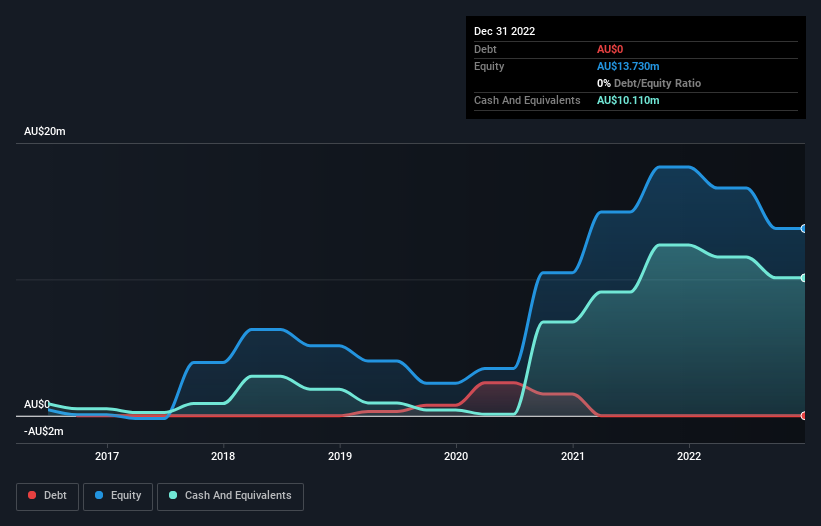Viewport: 821px width, 526px height.
Task: Click the AU$20m y-axis label
Action: tap(45, 131)
